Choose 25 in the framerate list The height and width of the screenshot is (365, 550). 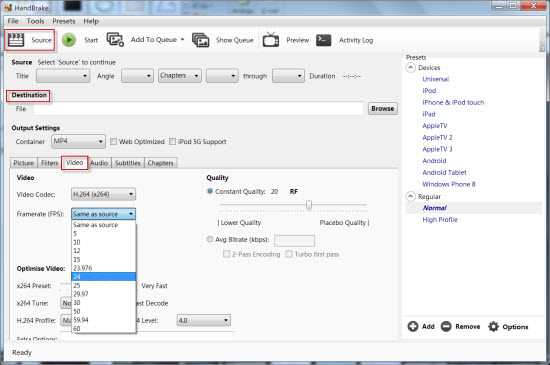click(x=103, y=285)
